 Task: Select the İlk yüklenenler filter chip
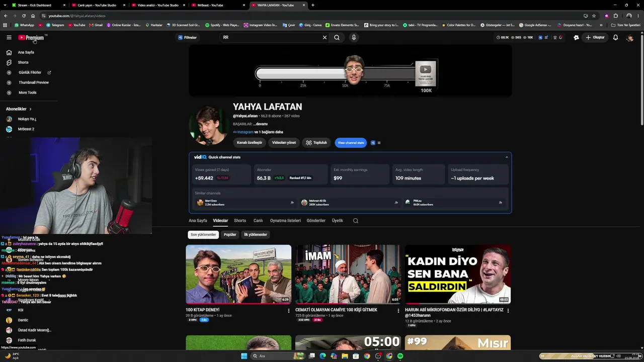[256, 235]
